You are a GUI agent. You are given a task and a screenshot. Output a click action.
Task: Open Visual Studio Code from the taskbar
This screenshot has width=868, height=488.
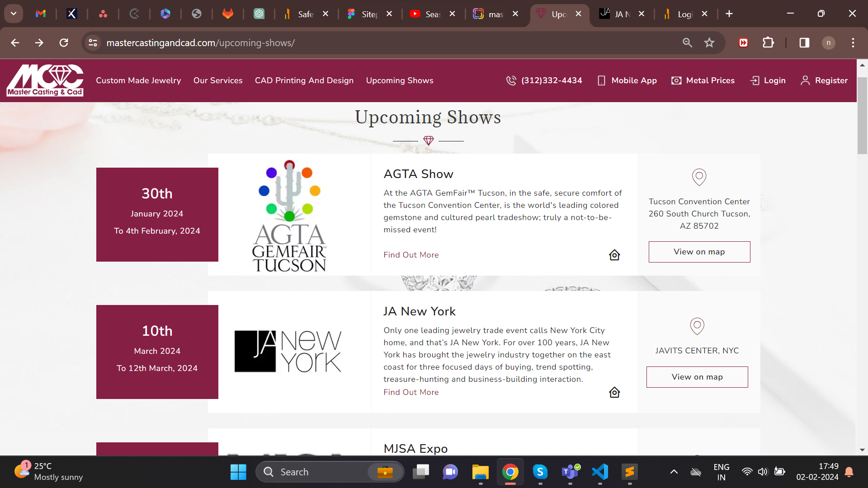[600, 472]
